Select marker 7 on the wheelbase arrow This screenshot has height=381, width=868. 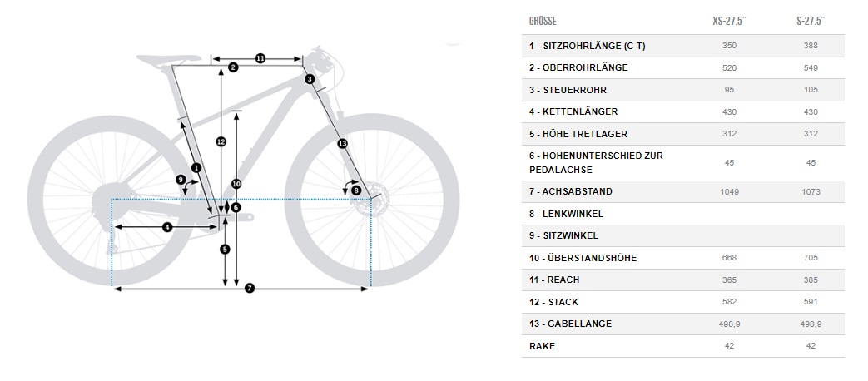coord(250,288)
